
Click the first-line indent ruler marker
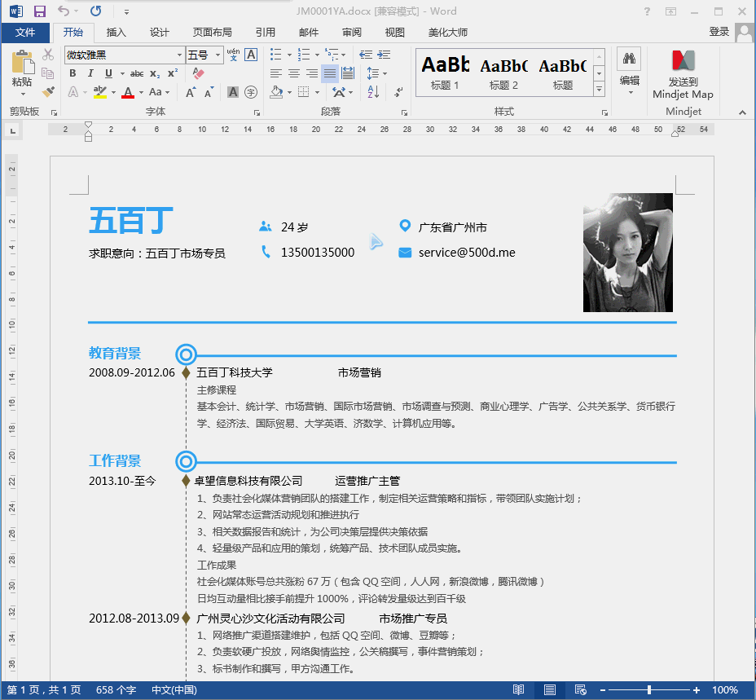click(x=88, y=125)
